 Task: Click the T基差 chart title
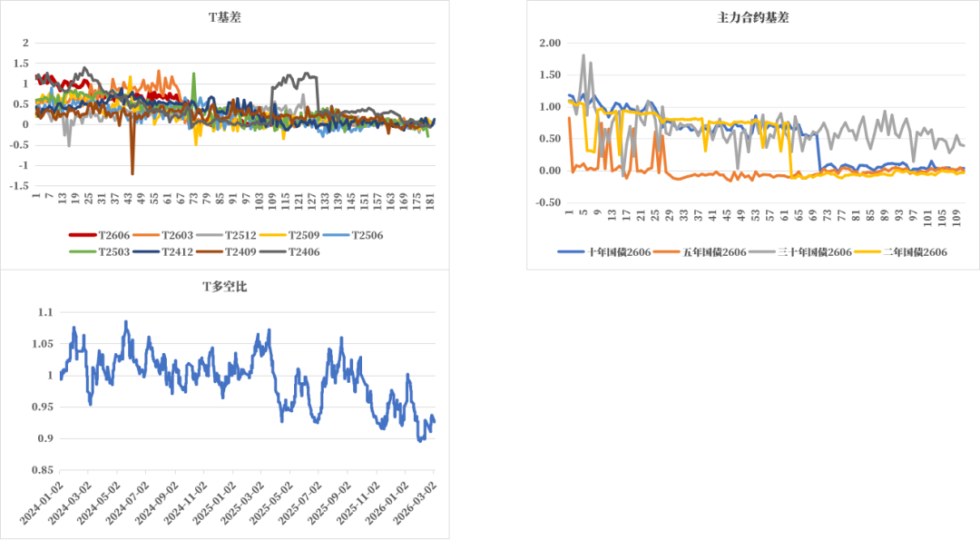pos(224,15)
